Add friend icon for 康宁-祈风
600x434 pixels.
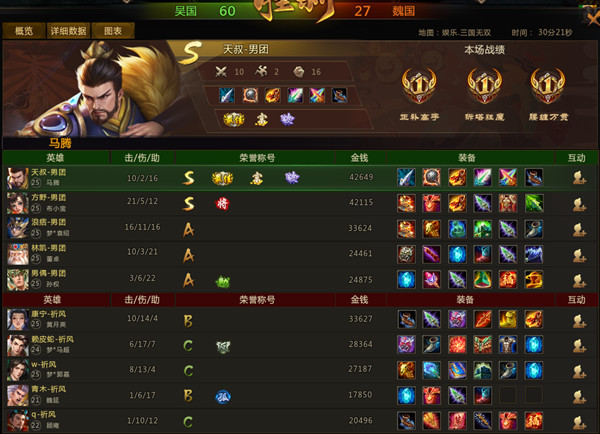click(579, 320)
